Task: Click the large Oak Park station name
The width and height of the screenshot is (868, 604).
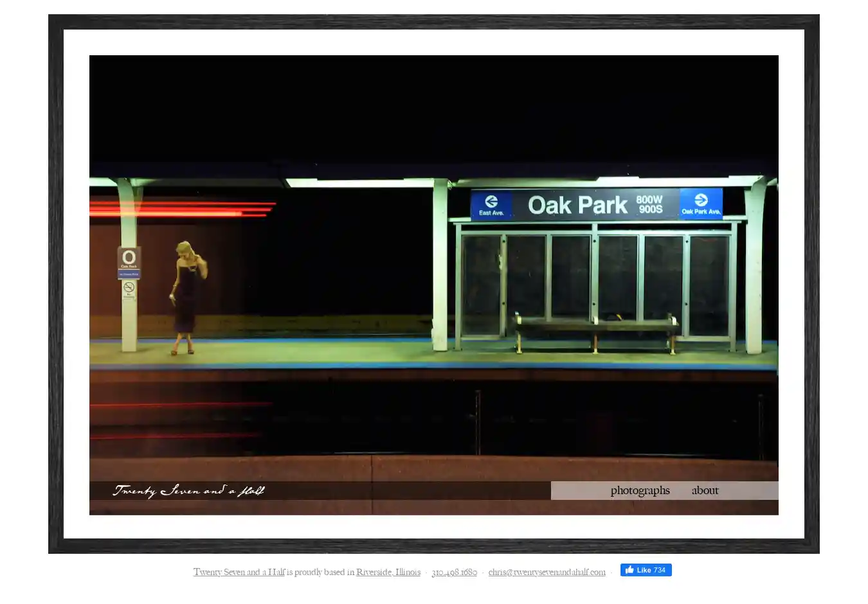Action: [577, 205]
